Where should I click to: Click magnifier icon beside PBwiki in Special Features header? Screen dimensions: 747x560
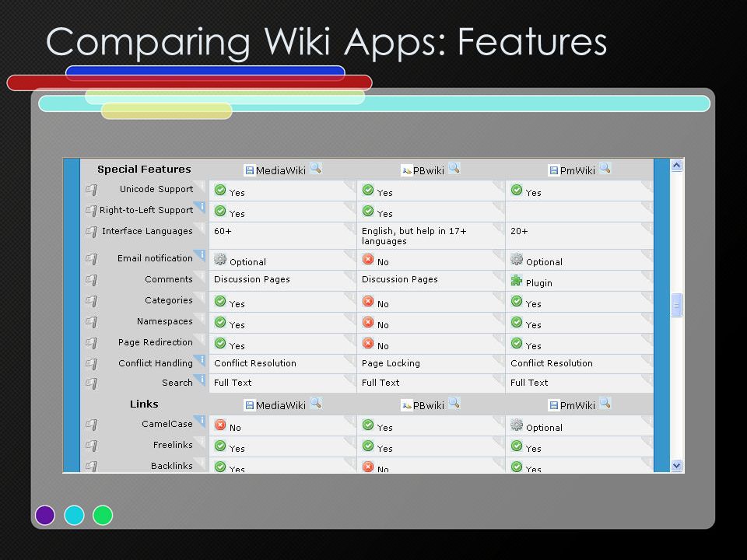[x=454, y=168]
